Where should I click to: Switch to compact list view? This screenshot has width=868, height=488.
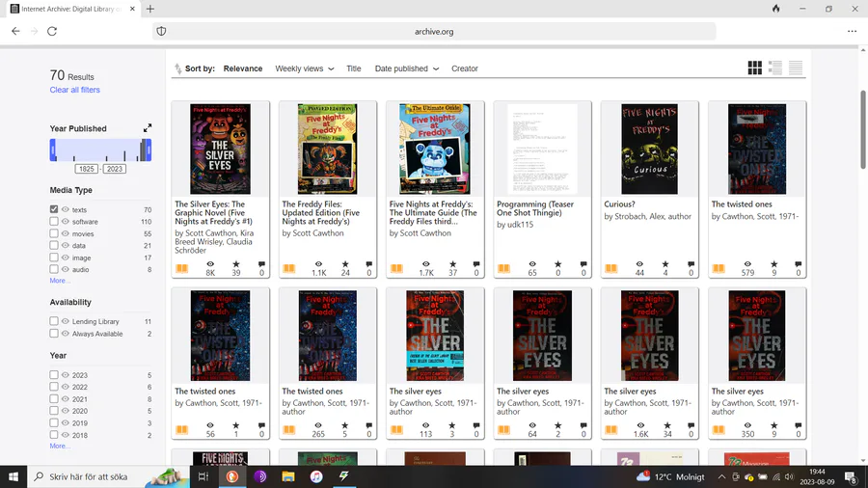(x=796, y=68)
